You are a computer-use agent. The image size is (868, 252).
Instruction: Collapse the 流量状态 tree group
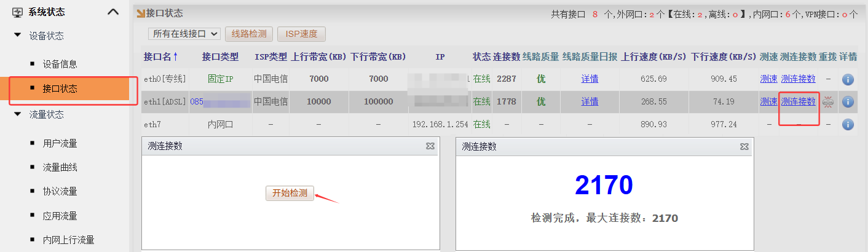click(17, 114)
